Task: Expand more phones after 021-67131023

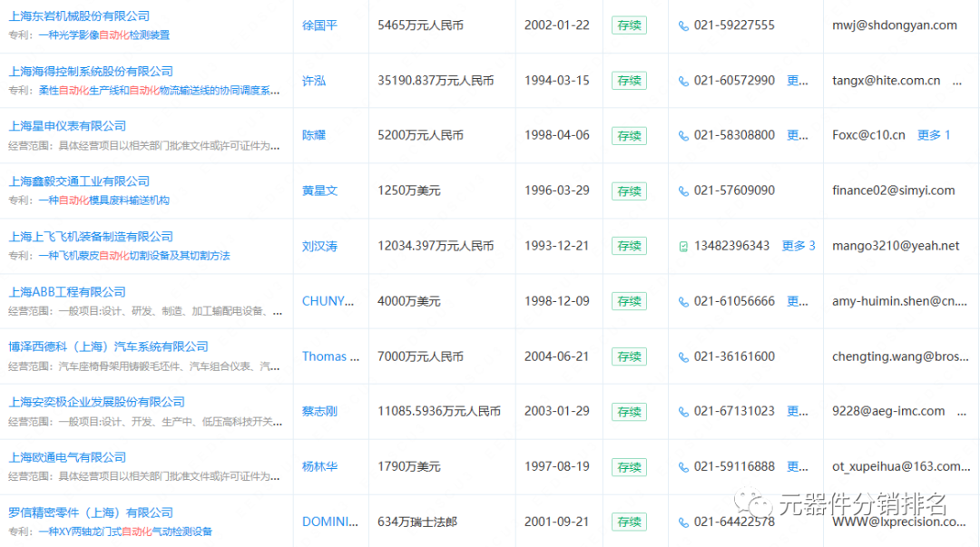Action: (x=797, y=411)
